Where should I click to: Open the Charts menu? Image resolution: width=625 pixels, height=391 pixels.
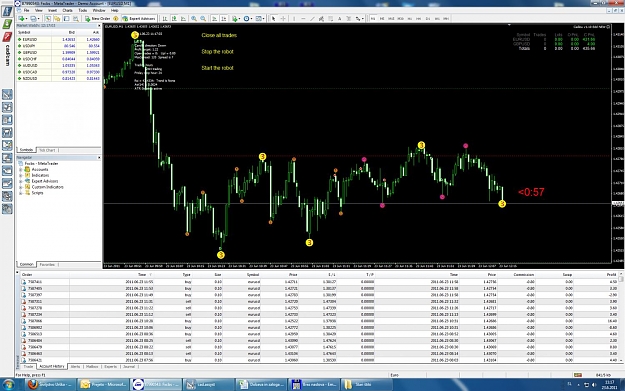tap(67, 10)
